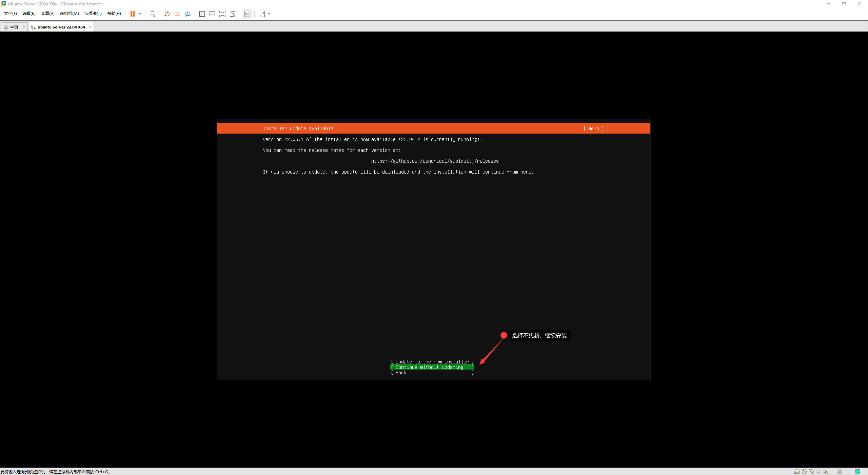Click the subiquity releases GitHub URL

pos(435,161)
